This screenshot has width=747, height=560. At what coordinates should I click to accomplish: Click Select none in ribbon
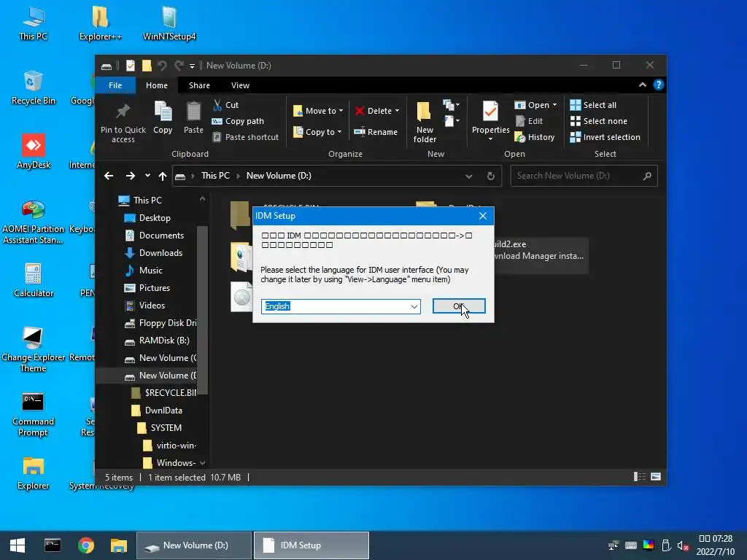coord(599,121)
